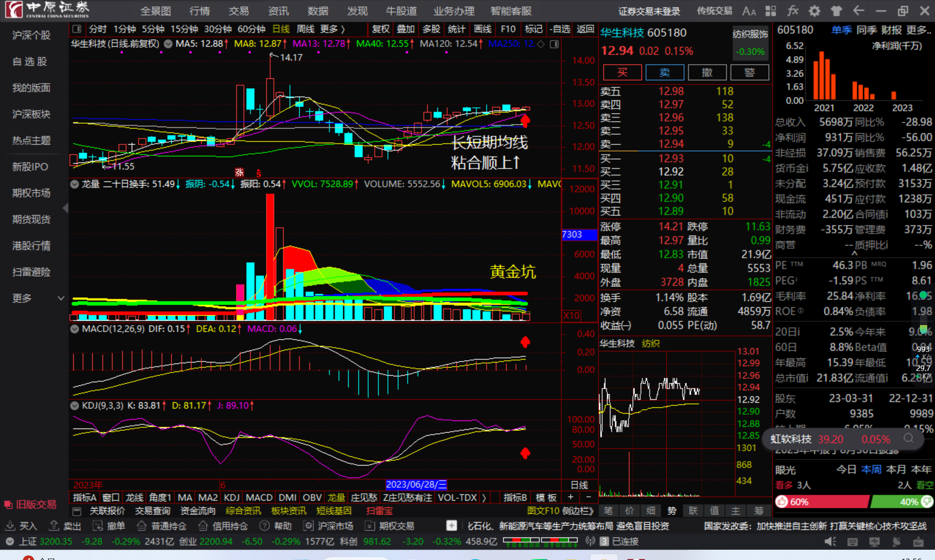
Task: Switch to the 周线 chart tab
Action: (305, 29)
